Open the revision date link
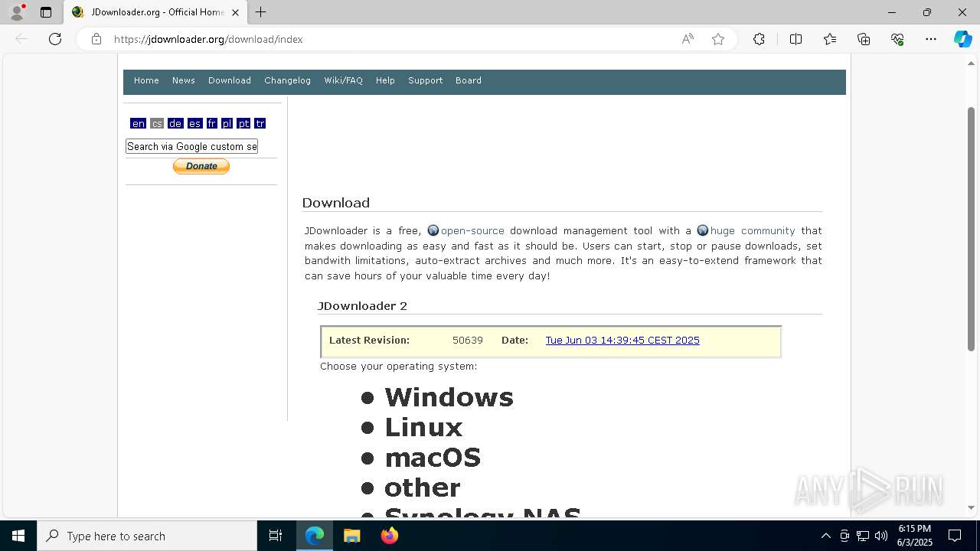 [x=622, y=341]
